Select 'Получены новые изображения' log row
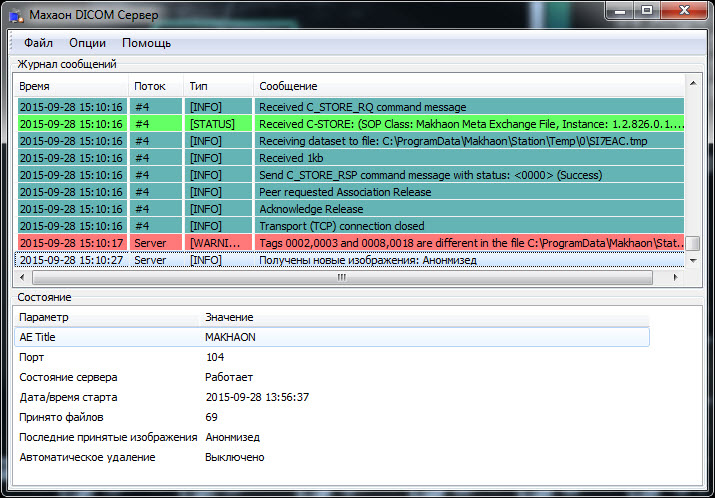 [350, 260]
